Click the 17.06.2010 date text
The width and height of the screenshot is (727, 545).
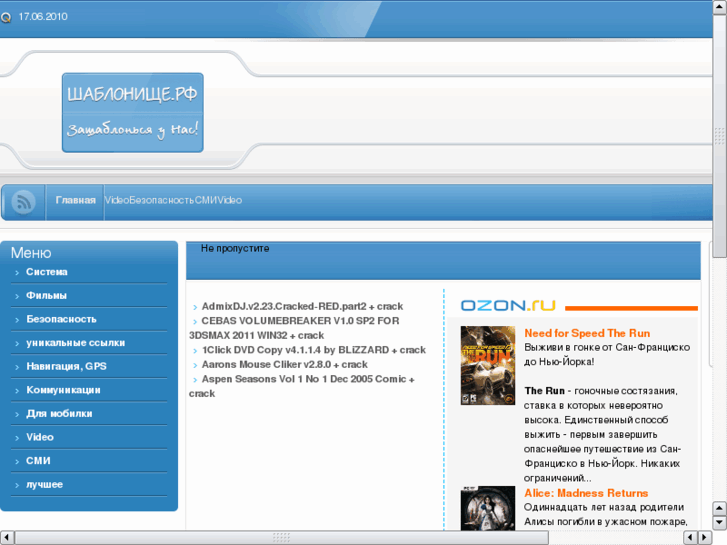[43, 17]
